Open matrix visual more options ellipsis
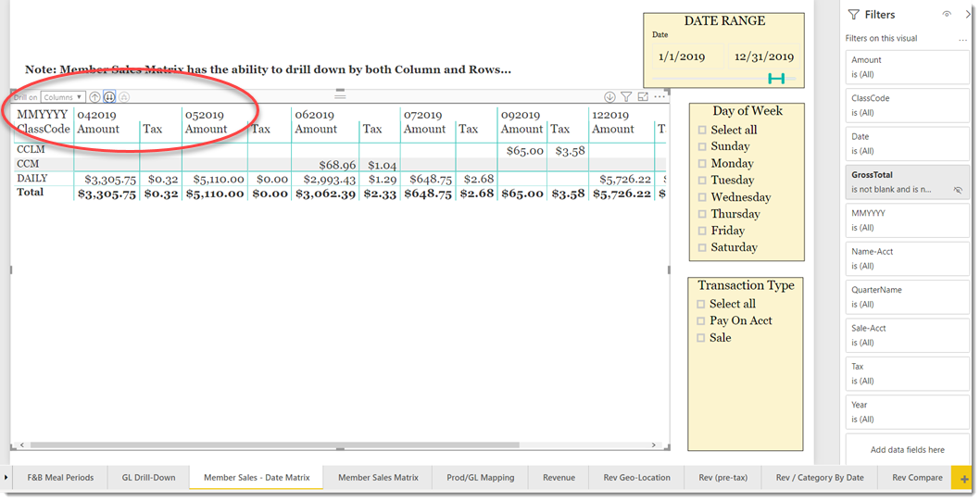This screenshot has height=501, width=980. click(660, 97)
